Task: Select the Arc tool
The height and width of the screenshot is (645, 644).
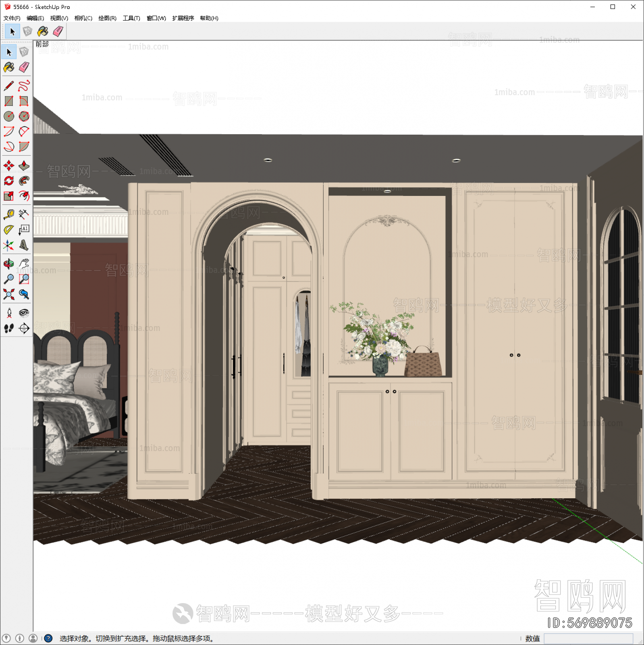Action: (9, 131)
